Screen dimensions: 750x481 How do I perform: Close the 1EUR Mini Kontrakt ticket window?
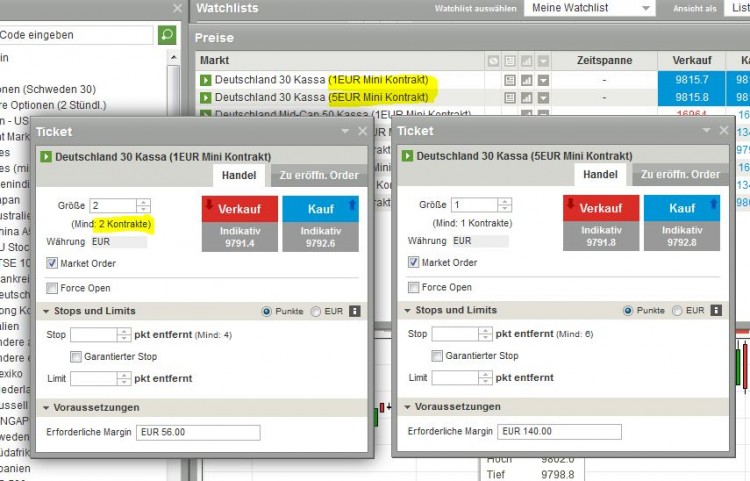click(x=363, y=131)
